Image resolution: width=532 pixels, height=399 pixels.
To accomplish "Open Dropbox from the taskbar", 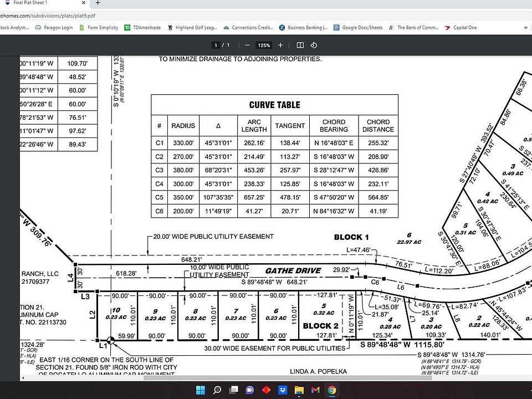I will coord(283,390).
